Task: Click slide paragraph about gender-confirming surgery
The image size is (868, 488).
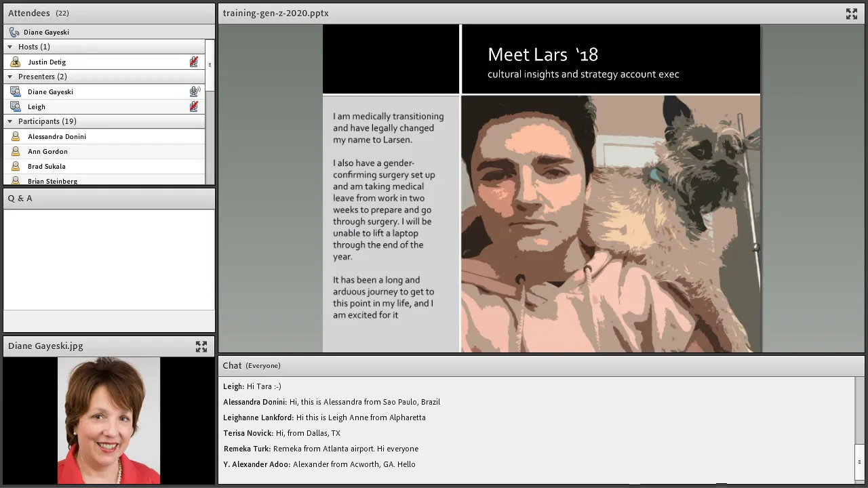Action: coord(384,209)
